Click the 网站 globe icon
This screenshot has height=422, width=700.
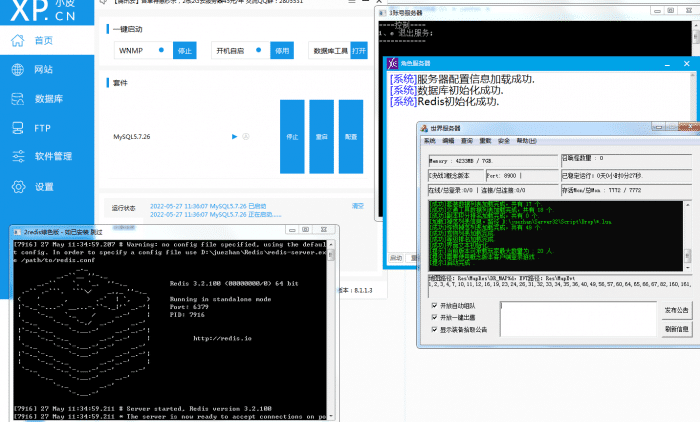[17, 70]
